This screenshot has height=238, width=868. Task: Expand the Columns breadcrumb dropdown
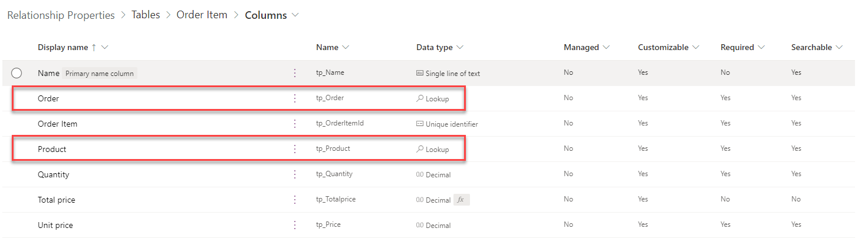[x=295, y=15]
